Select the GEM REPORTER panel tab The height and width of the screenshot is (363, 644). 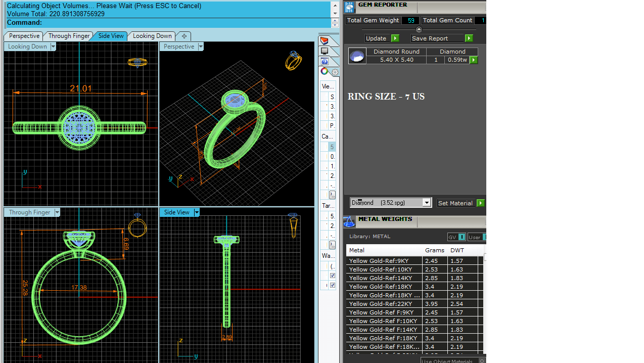coord(383,5)
